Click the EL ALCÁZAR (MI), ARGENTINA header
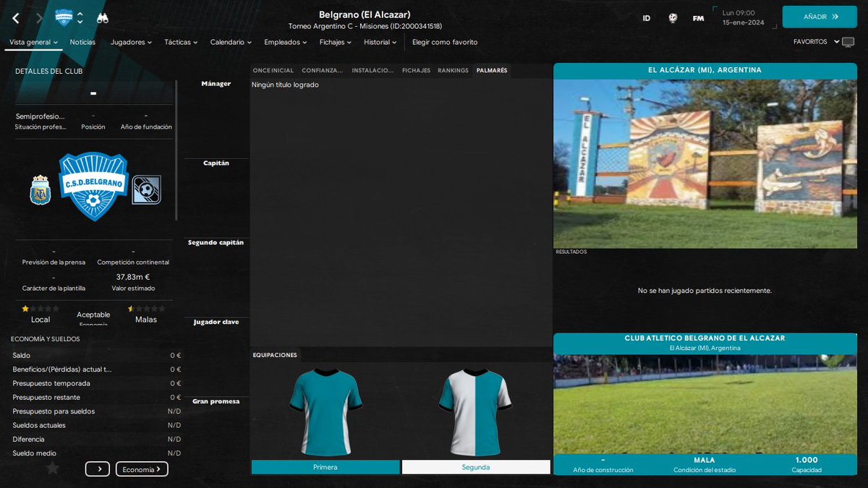Screen dimensions: 868x488 705,70
